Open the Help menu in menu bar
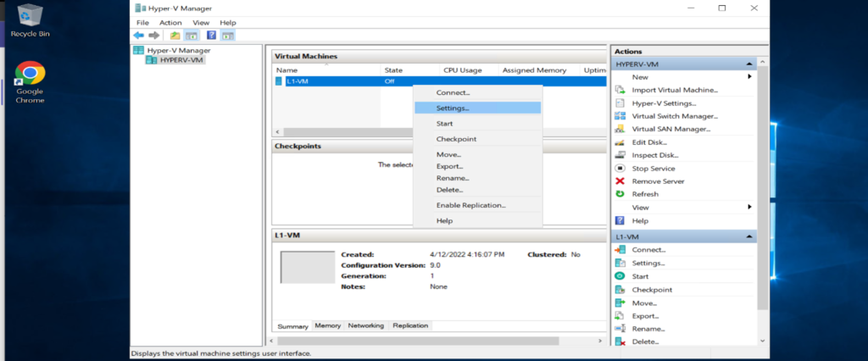This screenshot has height=361, width=868. [x=228, y=23]
